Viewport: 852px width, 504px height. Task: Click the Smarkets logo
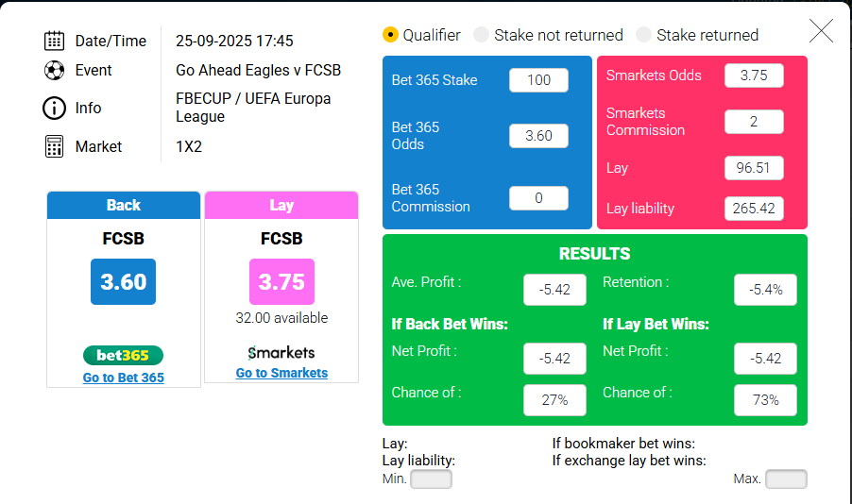coord(281,353)
